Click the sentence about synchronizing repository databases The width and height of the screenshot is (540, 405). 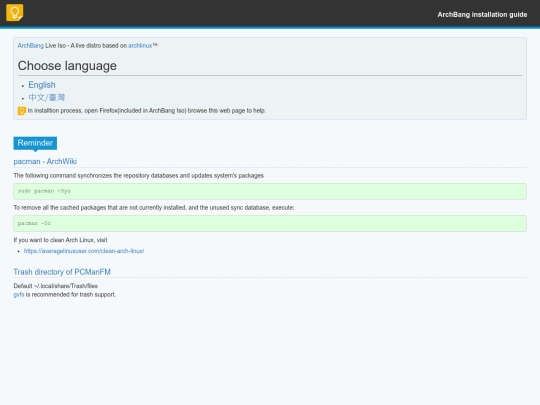[x=139, y=176]
